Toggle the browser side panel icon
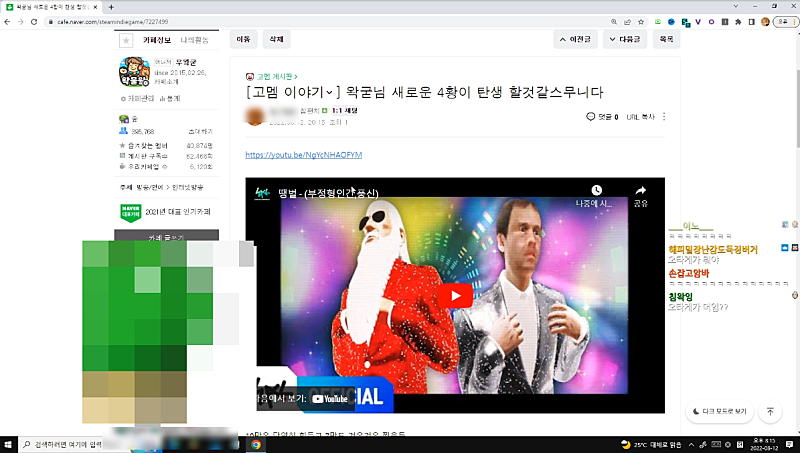 tap(752, 22)
